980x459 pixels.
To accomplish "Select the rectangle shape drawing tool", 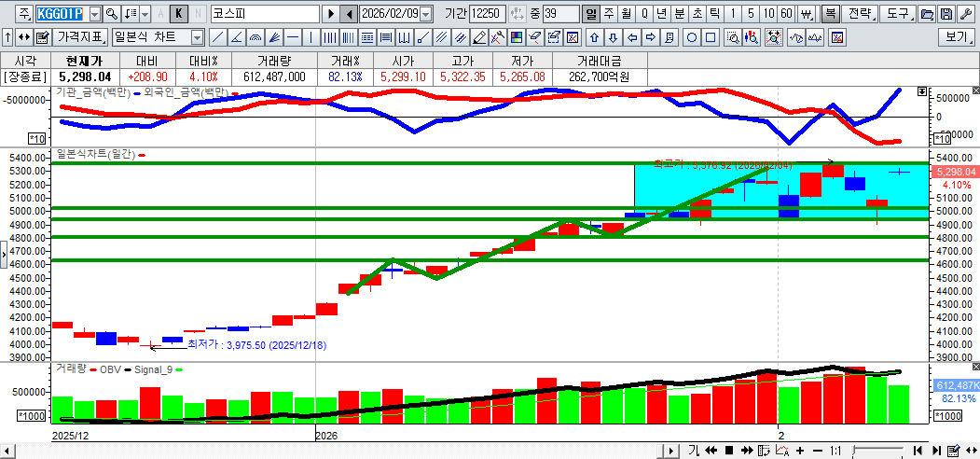I will 711,37.
